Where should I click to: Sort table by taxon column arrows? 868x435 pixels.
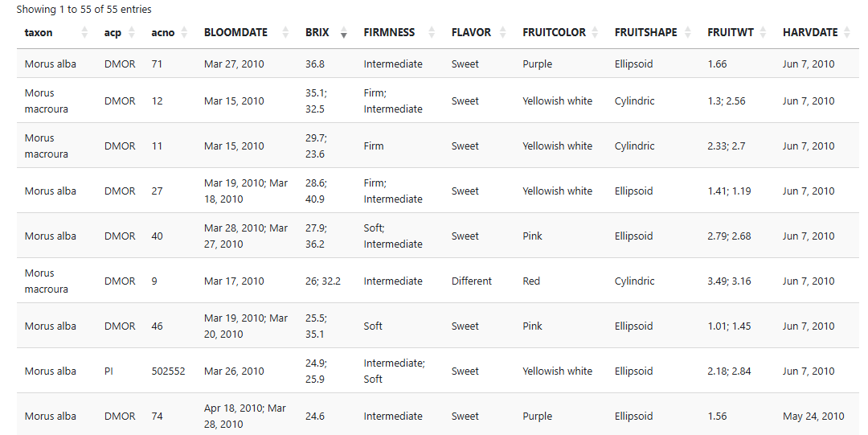84,33
